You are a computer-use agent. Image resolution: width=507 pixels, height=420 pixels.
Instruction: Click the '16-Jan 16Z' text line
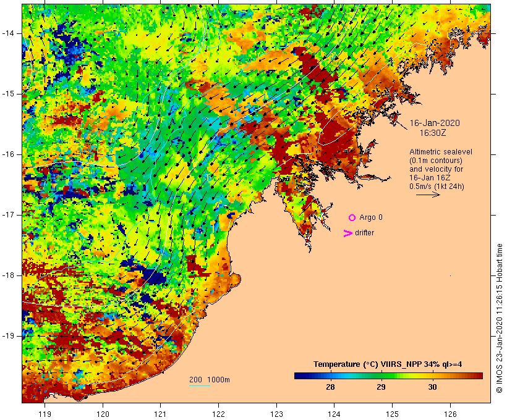(430, 178)
